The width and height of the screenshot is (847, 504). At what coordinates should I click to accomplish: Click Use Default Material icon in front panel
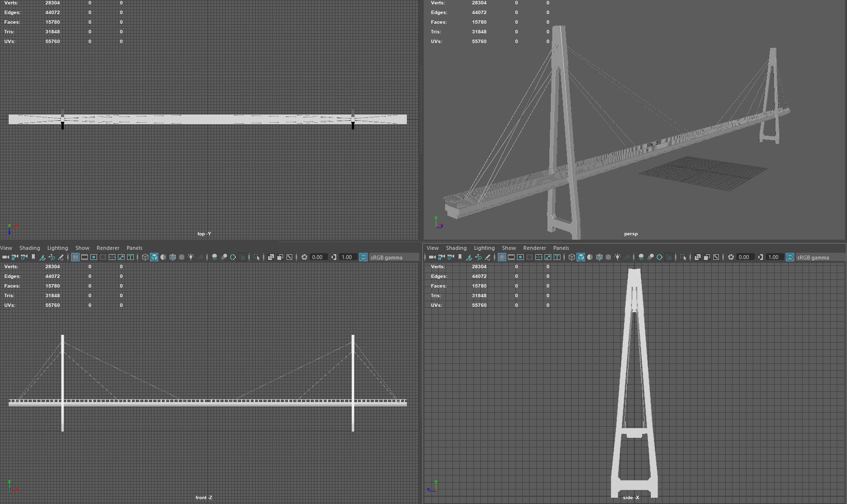point(163,257)
